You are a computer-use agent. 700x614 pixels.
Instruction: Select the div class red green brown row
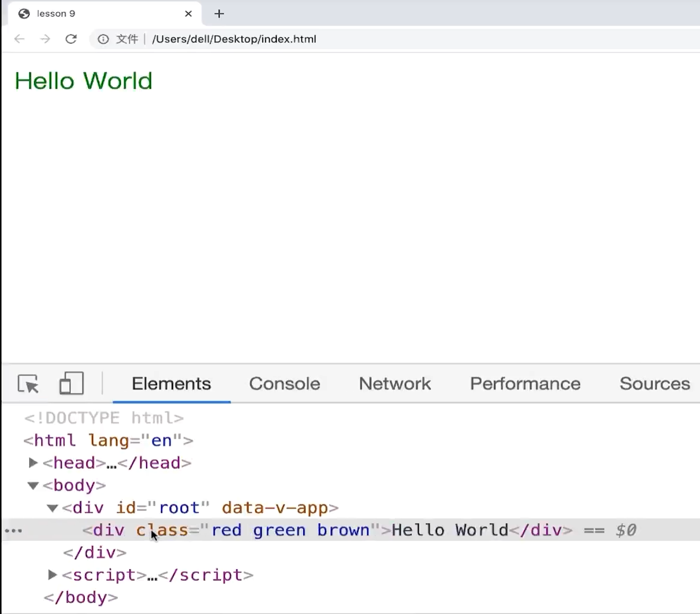[350, 530]
